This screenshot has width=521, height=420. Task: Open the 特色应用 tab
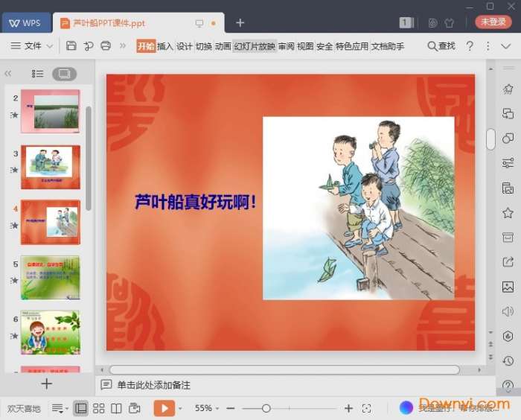pos(352,46)
